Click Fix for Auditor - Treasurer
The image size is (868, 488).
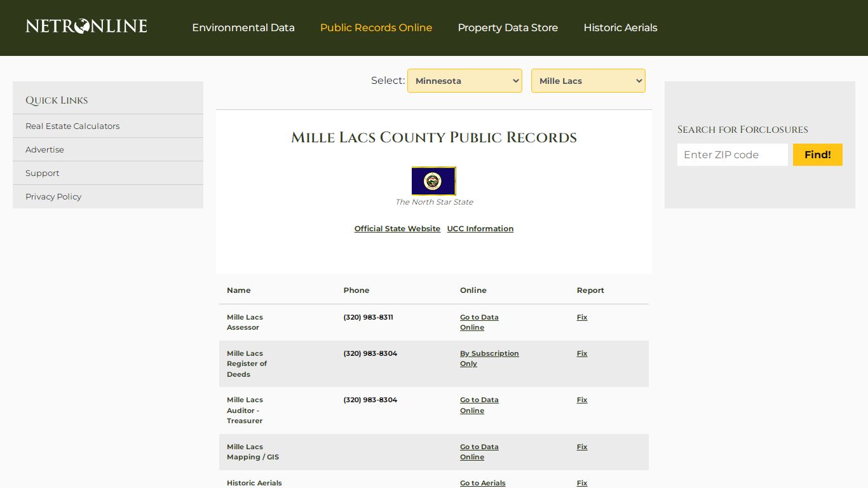click(x=582, y=400)
